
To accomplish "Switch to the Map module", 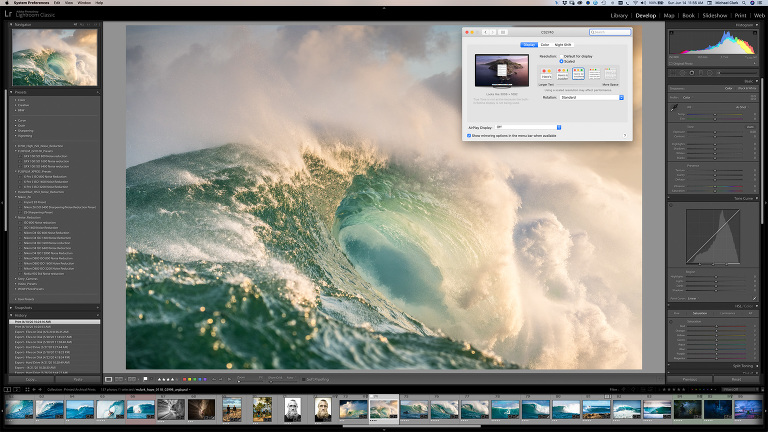I will pyautogui.click(x=669, y=16).
